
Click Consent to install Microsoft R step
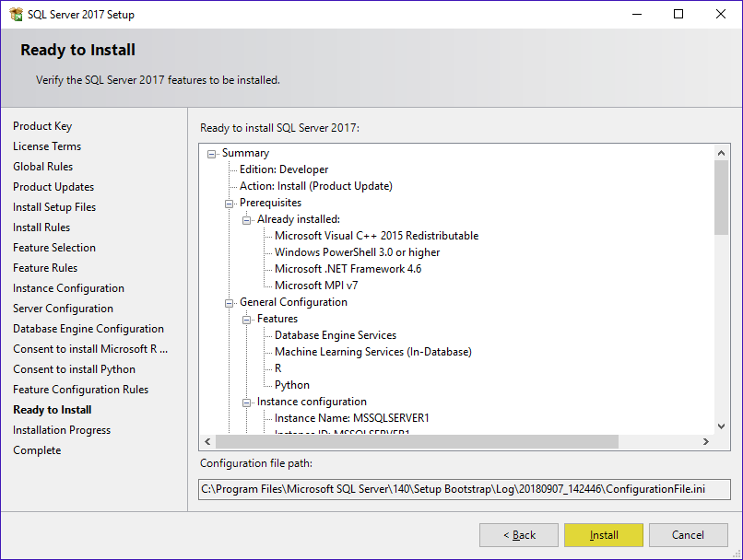tap(90, 349)
